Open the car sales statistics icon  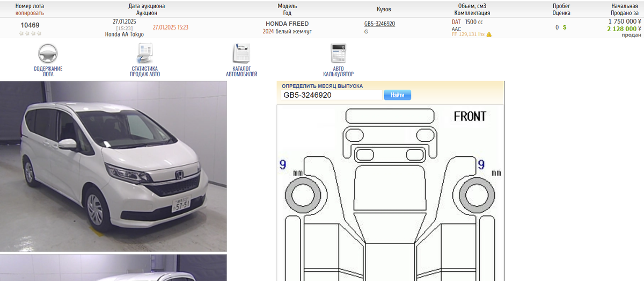145,54
